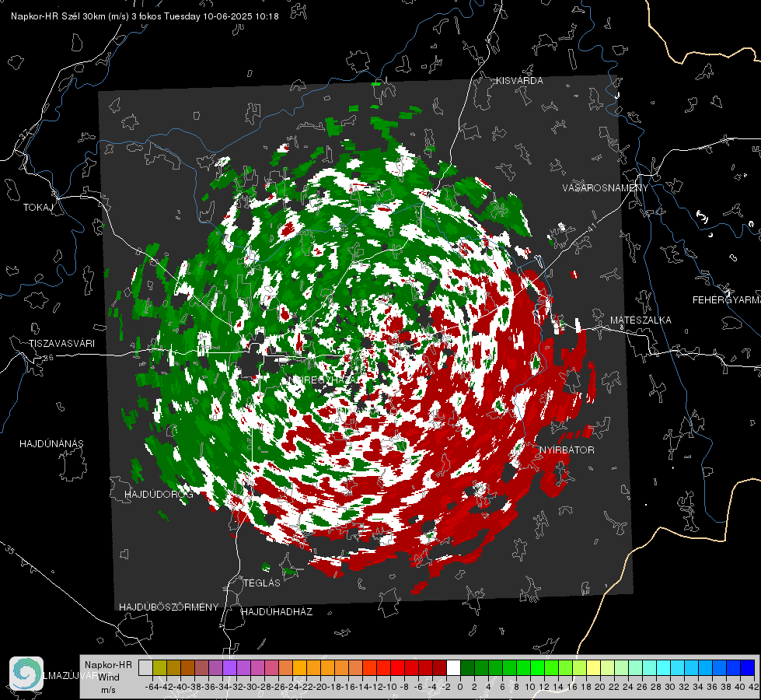Screen dimensions: 761x700
Task: Click the HAJDÚNÁNÁS city label
Action: [x=51, y=443]
